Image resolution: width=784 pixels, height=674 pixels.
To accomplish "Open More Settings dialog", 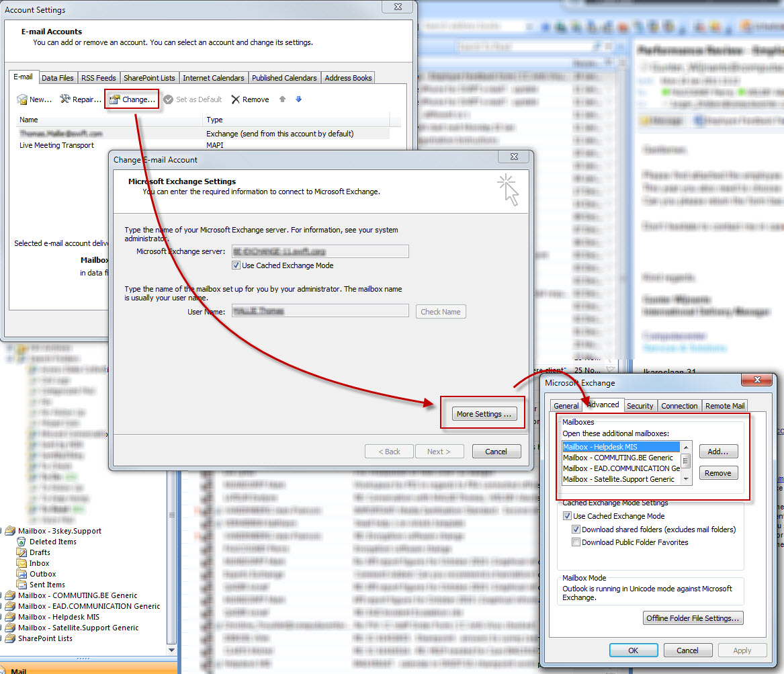I will point(484,414).
